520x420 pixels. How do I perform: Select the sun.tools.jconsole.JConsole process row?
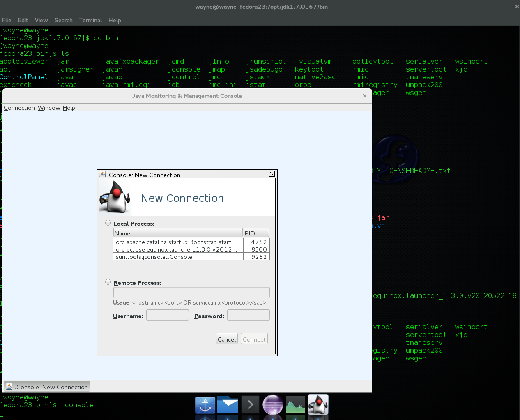[x=178, y=257]
